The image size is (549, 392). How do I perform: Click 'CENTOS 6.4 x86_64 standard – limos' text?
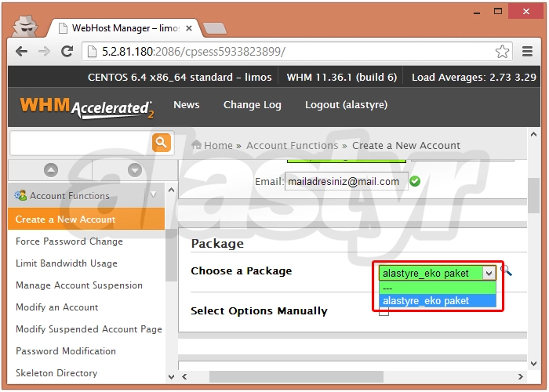coord(180,78)
